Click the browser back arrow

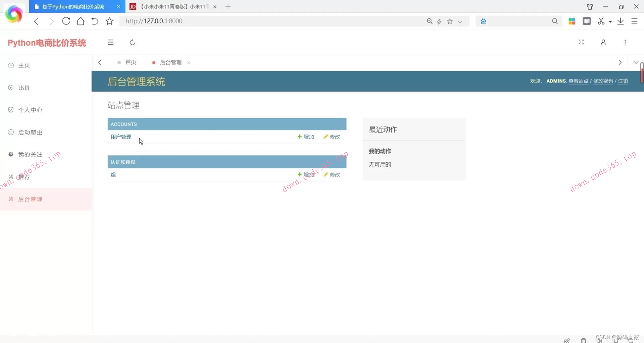click(x=36, y=21)
